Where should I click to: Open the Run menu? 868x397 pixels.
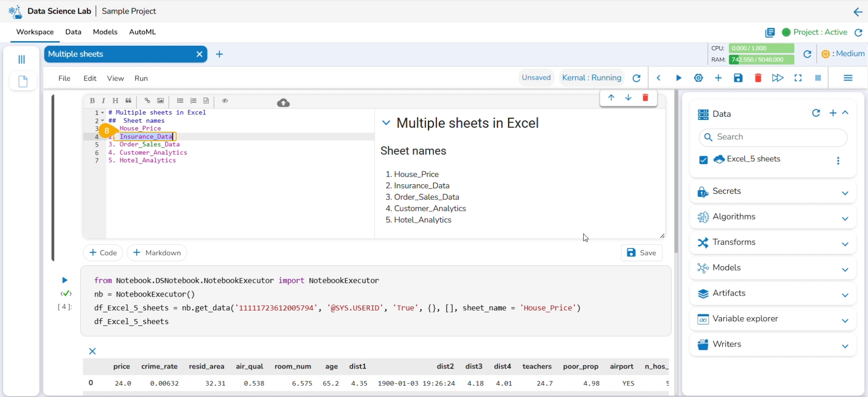(x=141, y=78)
